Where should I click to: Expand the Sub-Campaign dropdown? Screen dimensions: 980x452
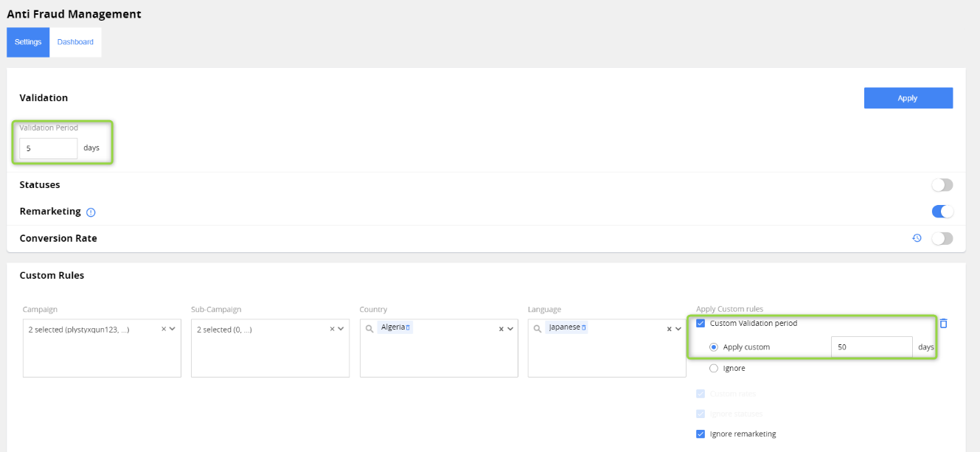tap(340, 329)
